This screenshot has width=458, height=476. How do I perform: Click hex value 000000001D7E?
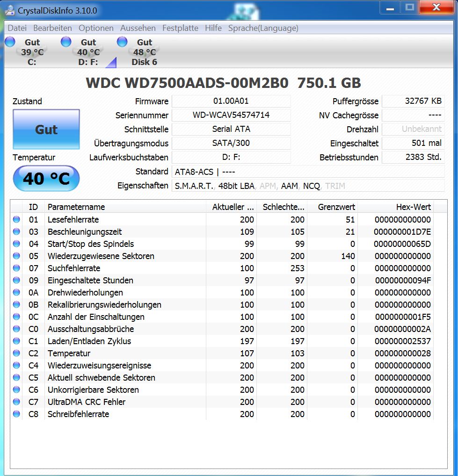click(x=402, y=232)
